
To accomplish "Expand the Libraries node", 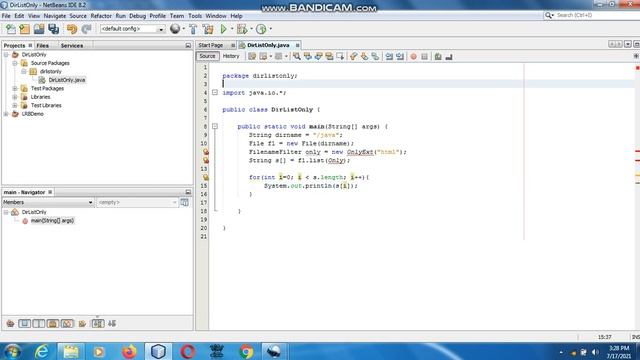I will 15,97.
